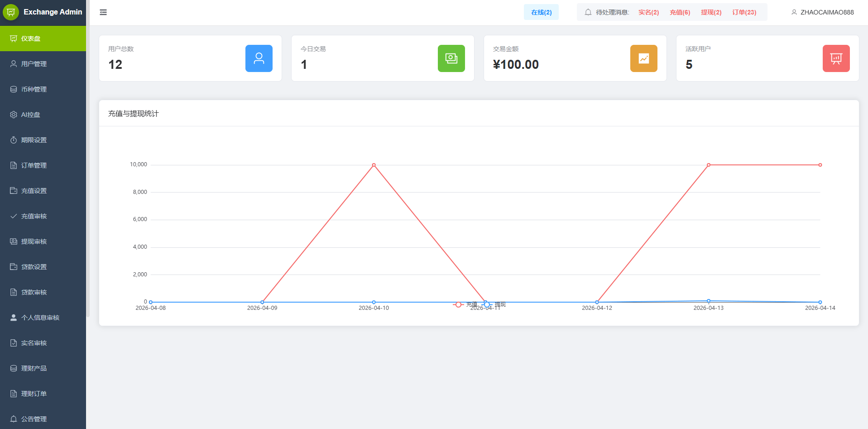The image size is (868, 429).
Task: Click the 2026-04-10 peak data point
Action: [x=374, y=165]
